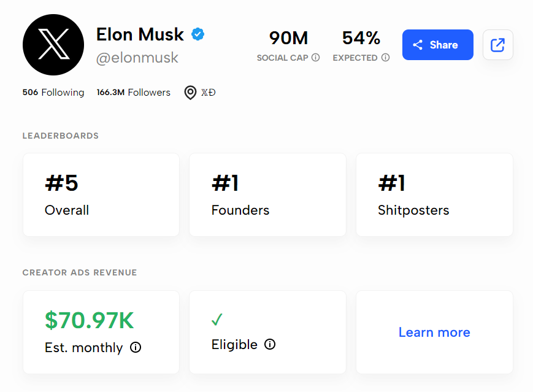This screenshot has width=533, height=392.
Task: Open the external link icon button
Action: tap(497, 45)
